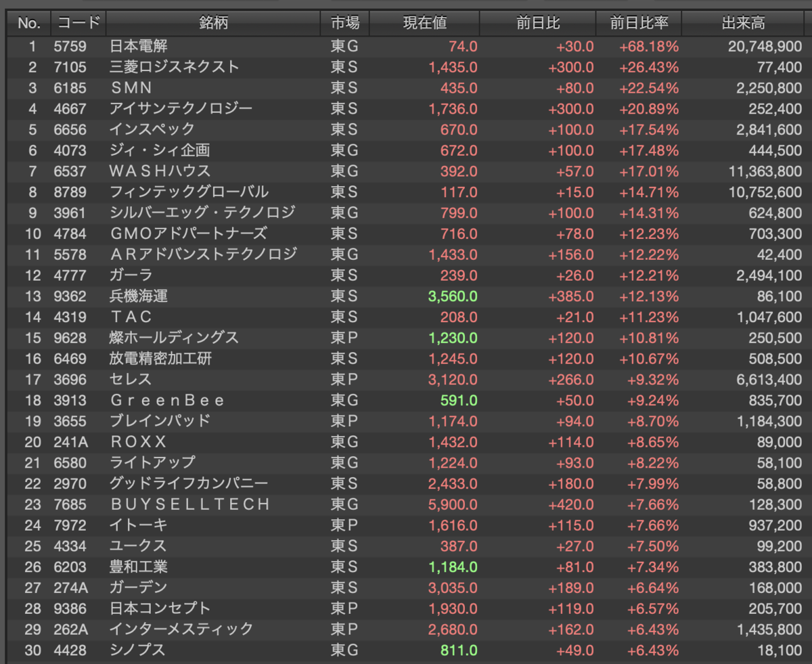Click the 出来高 column header
The image size is (812, 664).
(x=744, y=23)
